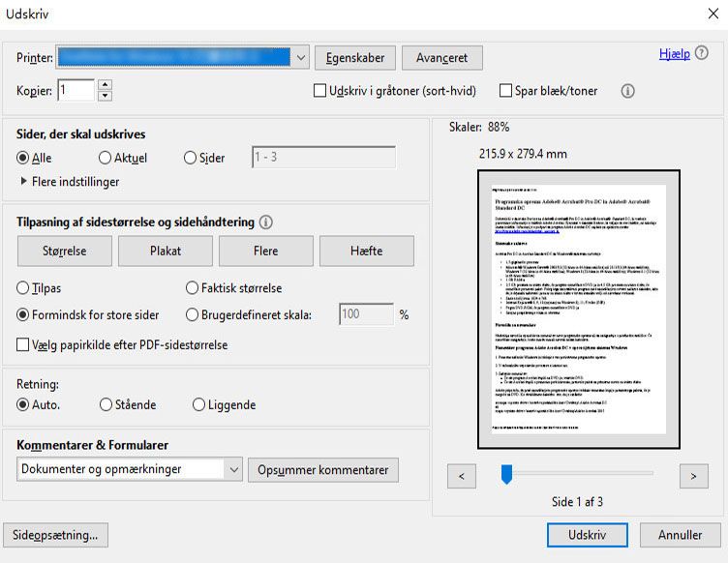
Task: Decrease copies with the down spinner arrow
Action: (106, 96)
